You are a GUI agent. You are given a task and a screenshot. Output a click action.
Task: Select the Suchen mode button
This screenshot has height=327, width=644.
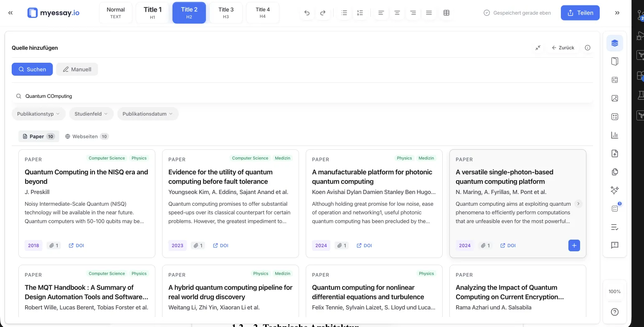32,69
